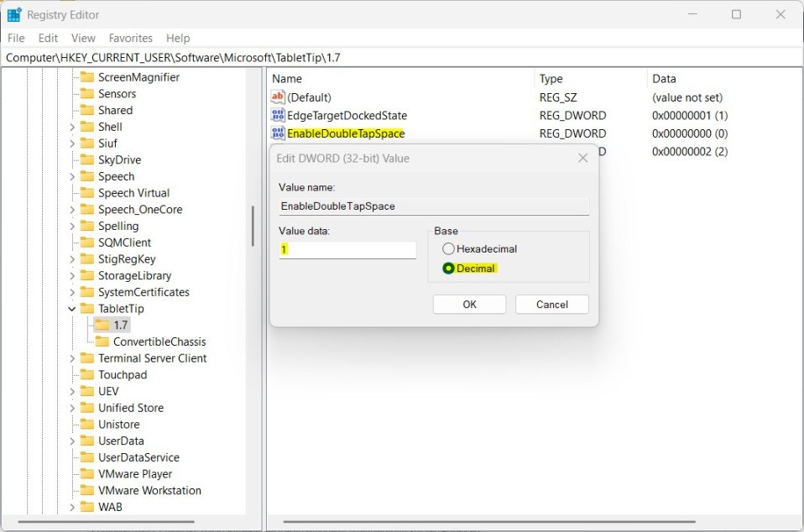Click the WAB folder icon
The height and width of the screenshot is (532, 804).
click(x=87, y=507)
